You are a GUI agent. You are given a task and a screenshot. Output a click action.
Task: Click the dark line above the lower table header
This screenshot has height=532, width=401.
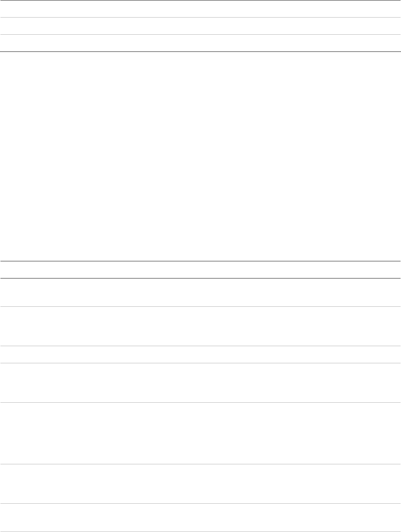coord(200,261)
